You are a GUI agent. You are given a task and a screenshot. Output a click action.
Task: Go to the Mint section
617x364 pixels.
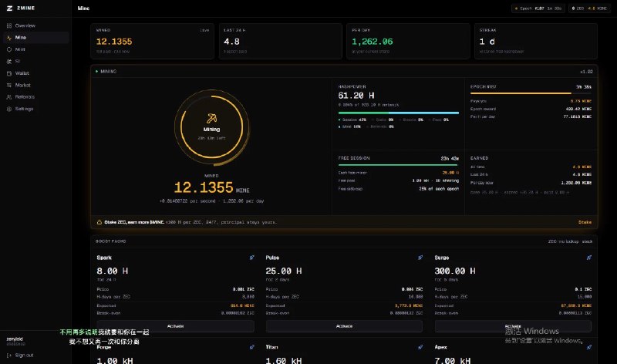tap(36, 49)
